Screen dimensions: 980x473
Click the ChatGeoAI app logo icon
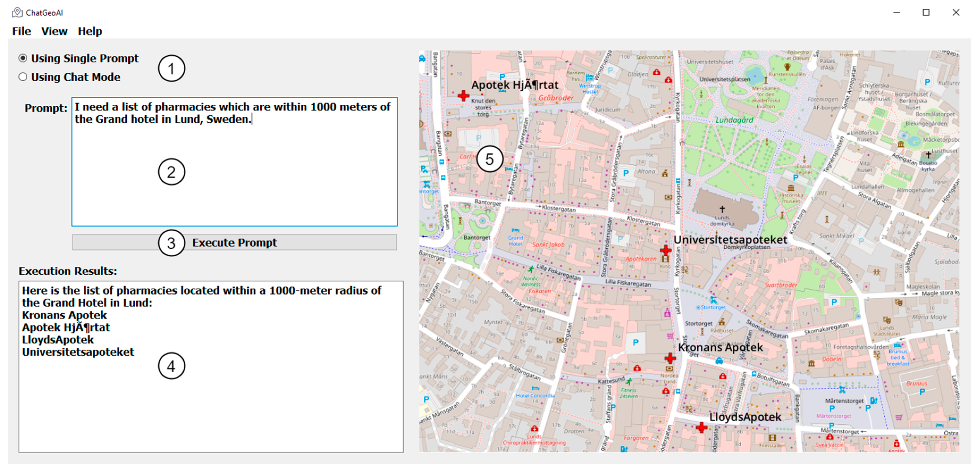click(x=17, y=12)
